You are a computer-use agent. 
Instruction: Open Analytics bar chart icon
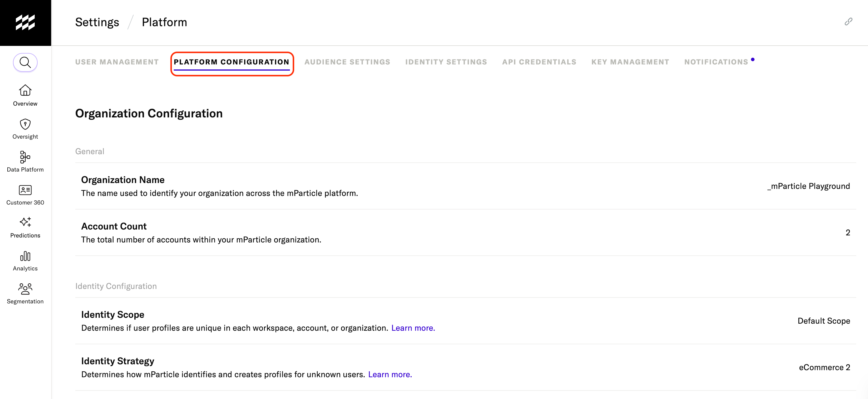click(25, 256)
